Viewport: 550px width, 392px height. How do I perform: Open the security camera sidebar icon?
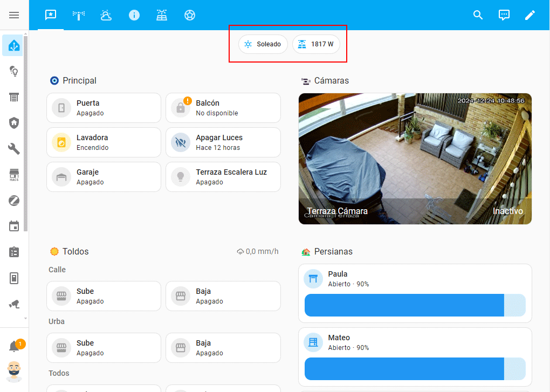tap(14, 304)
